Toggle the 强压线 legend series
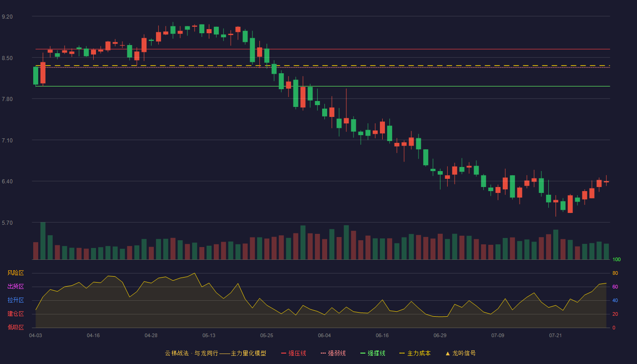Viewport: 637px width, 364px height. point(293,353)
